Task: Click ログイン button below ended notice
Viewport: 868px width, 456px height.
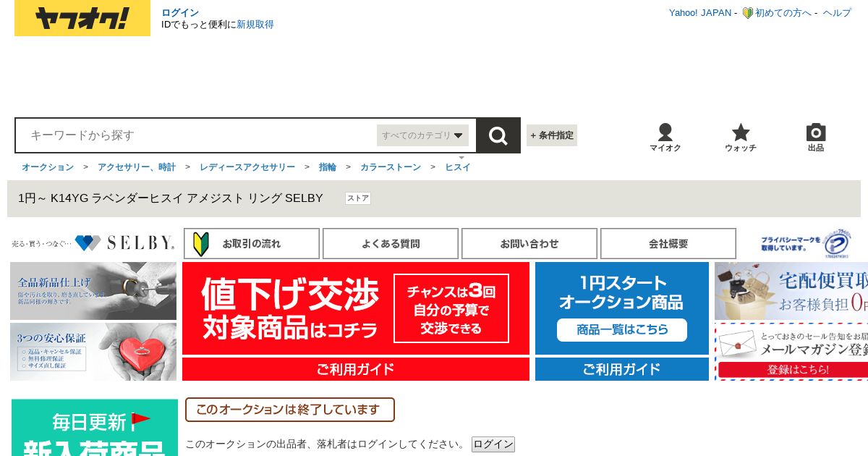Action: pos(493,444)
